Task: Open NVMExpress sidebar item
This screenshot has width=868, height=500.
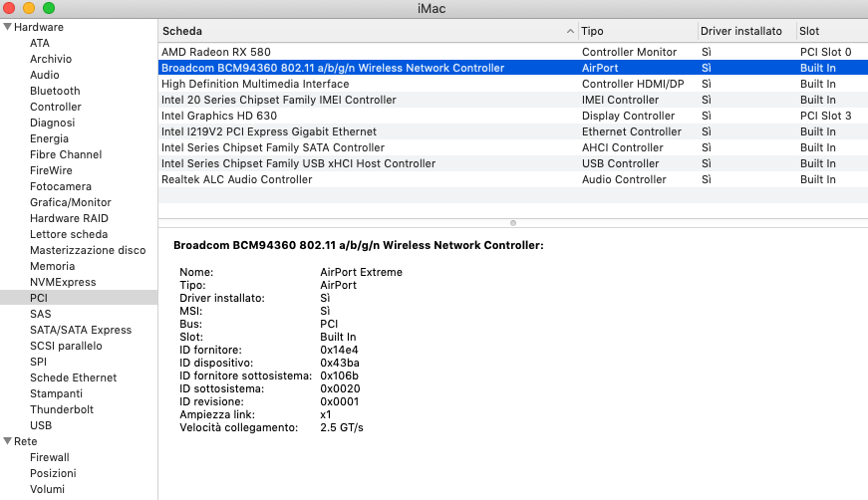Action: (63, 282)
